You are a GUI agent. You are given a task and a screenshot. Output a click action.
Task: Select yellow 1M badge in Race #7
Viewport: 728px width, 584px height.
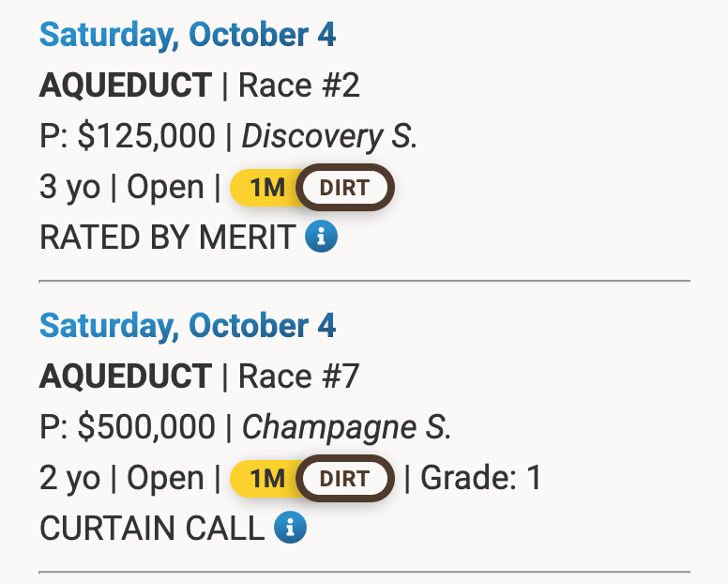coord(267,479)
